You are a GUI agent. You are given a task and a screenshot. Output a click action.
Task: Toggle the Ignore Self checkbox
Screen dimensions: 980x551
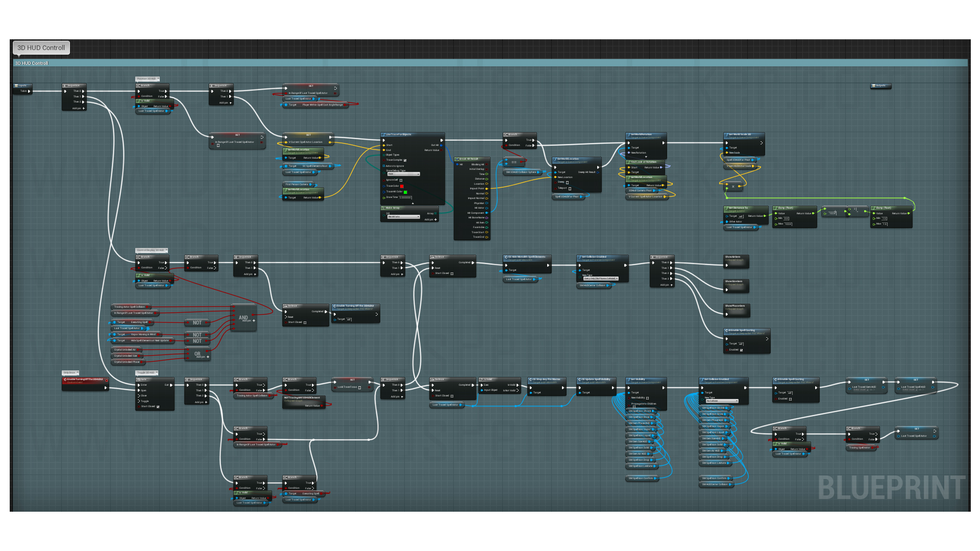coord(401,180)
